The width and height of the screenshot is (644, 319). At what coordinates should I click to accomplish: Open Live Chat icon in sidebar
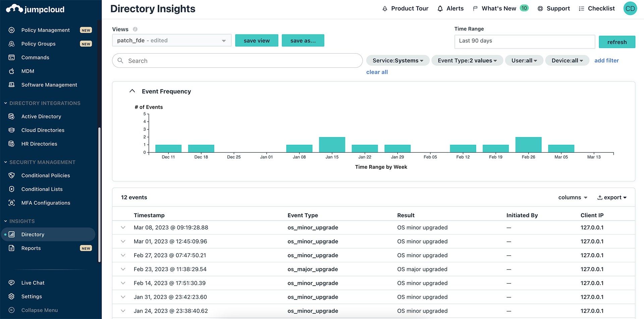[11, 283]
